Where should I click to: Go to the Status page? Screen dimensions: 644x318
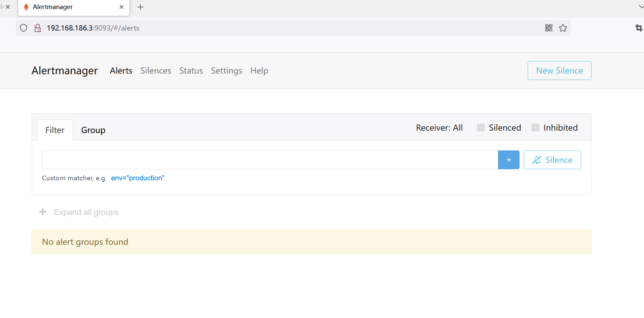coord(191,71)
